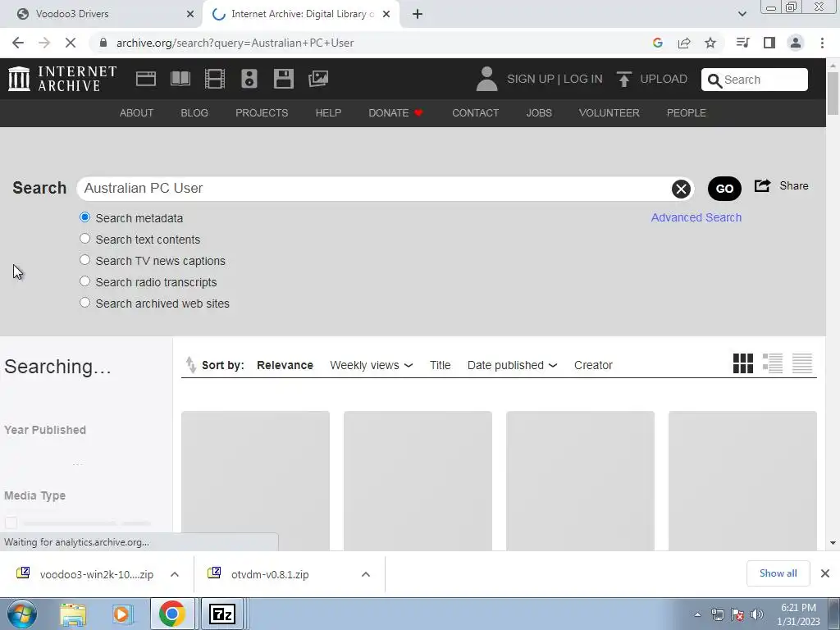Show hidden system tray icons

(x=697, y=614)
